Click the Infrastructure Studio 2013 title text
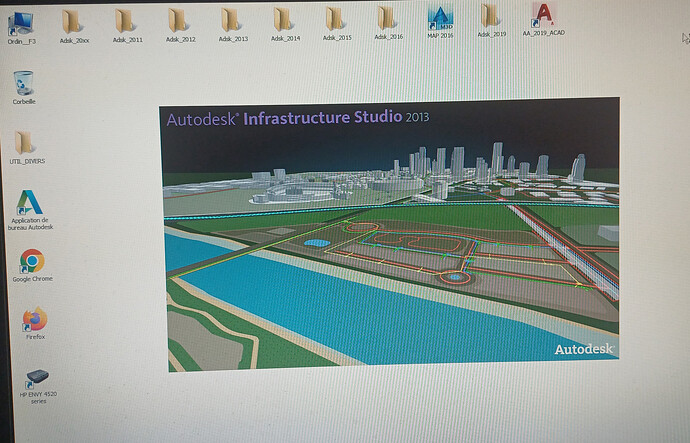 (336, 117)
